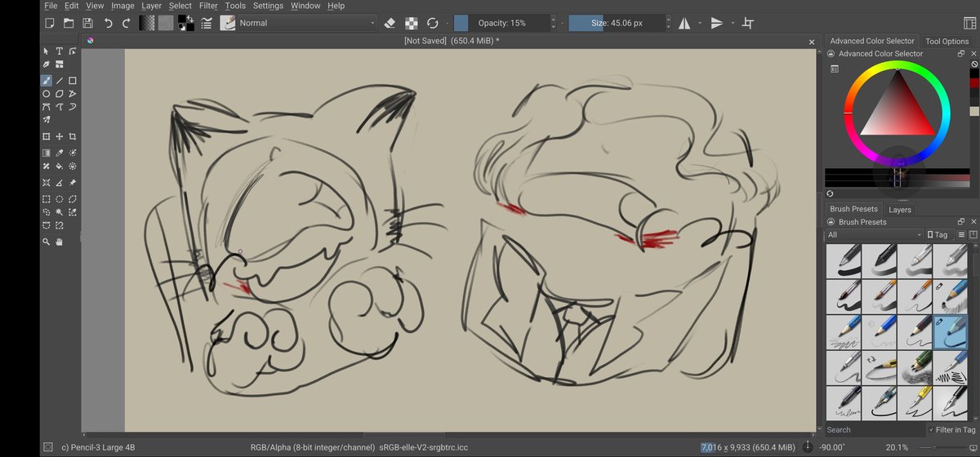980x457 pixels.
Task: Select the Multibrush tool
Action: 47,120
